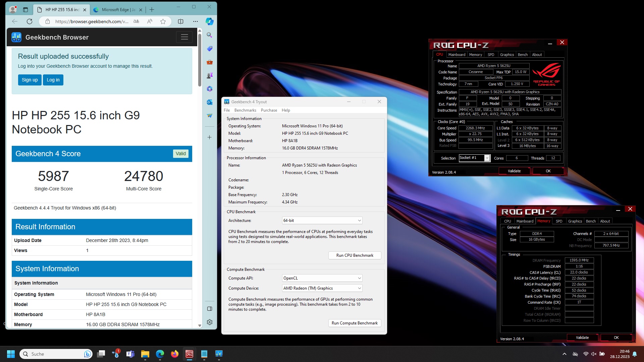Open Benchmarks menu in Geekbench 4 Tryout
This screenshot has width=644, height=362.
pos(245,110)
